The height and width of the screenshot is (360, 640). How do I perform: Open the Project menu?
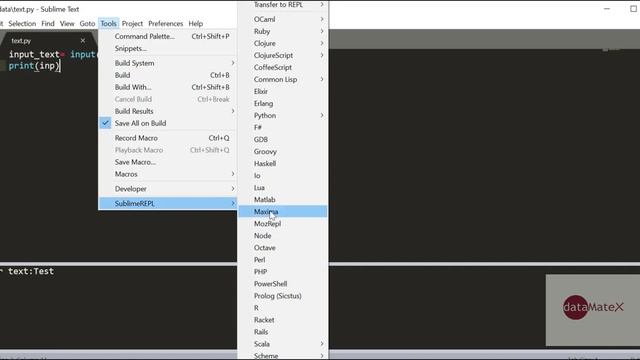[132, 24]
